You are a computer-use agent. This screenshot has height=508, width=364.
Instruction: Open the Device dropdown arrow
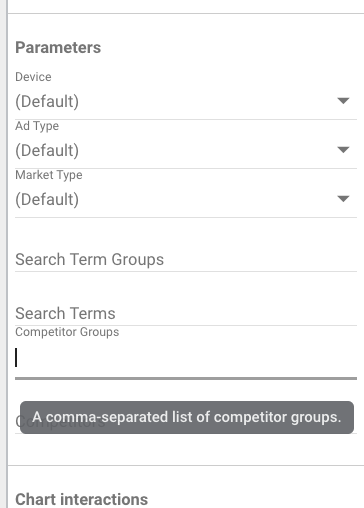click(343, 101)
